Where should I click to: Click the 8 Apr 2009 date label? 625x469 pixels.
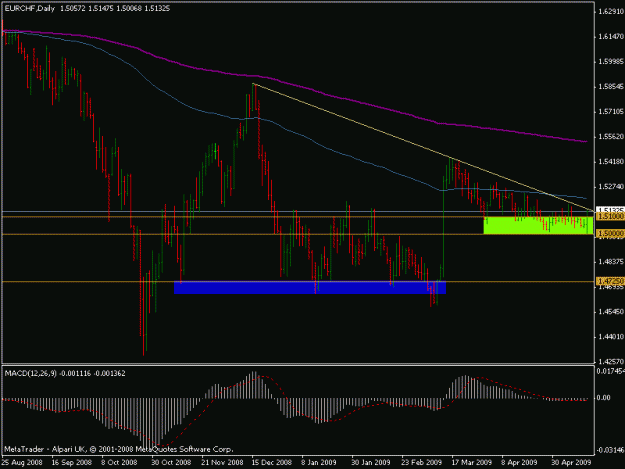pyautogui.click(x=519, y=463)
